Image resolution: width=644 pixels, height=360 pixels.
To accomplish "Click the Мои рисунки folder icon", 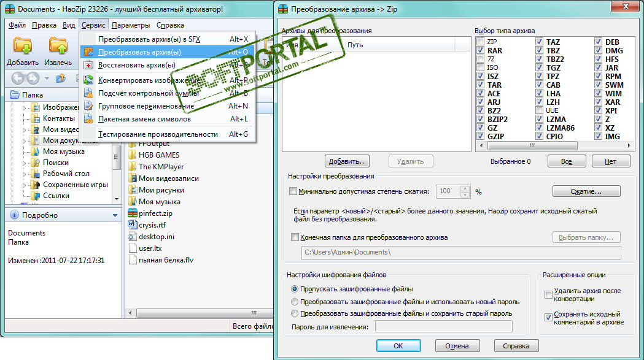I will [132, 190].
